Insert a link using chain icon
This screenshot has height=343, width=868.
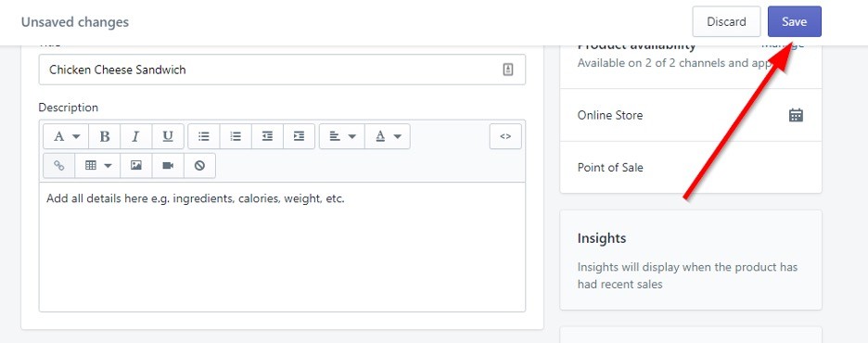(58, 165)
